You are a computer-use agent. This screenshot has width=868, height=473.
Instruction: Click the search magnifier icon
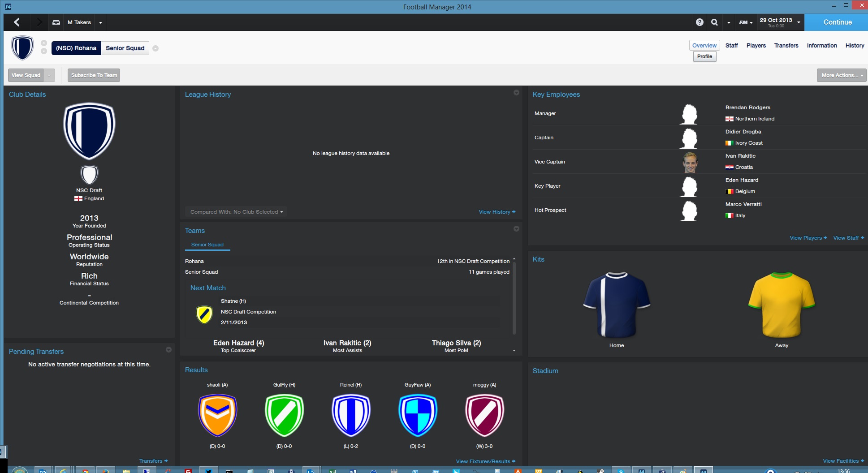pos(714,22)
